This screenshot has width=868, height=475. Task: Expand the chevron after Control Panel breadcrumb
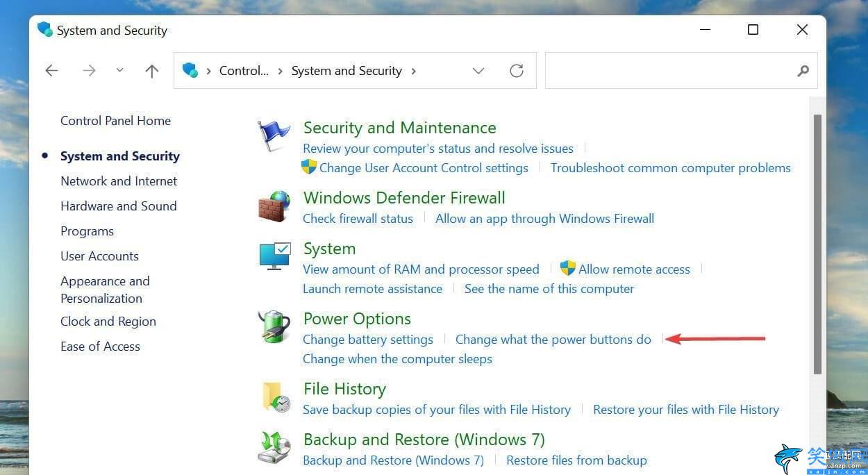280,71
